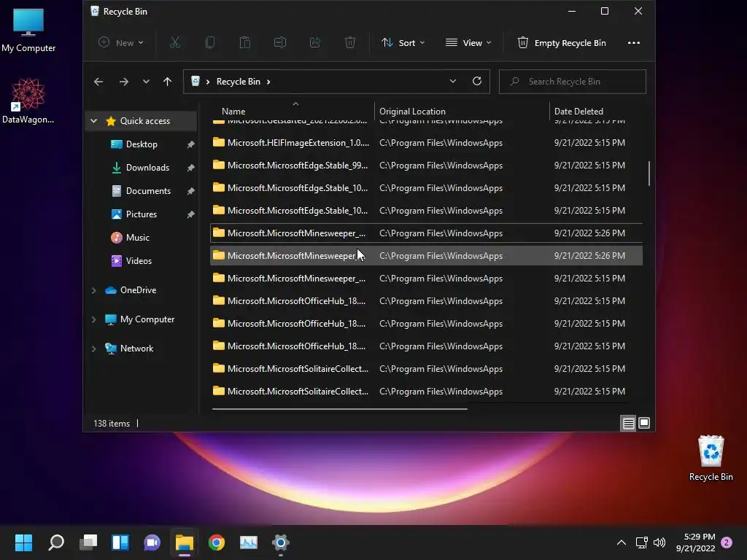
Task: Click the volume speaker tray icon
Action: 659,542
